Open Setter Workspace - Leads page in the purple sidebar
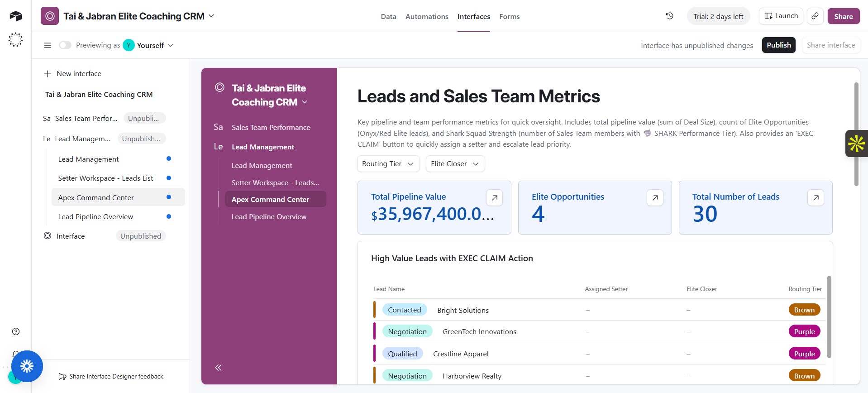 (x=275, y=183)
